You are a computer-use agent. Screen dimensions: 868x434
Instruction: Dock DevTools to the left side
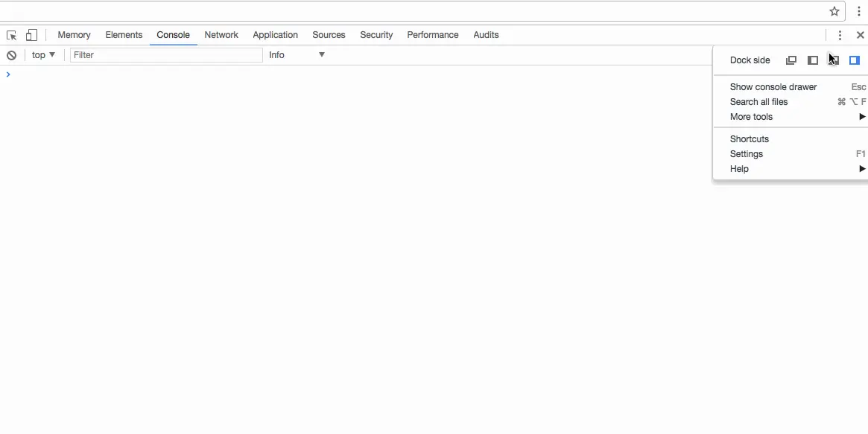point(813,60)
